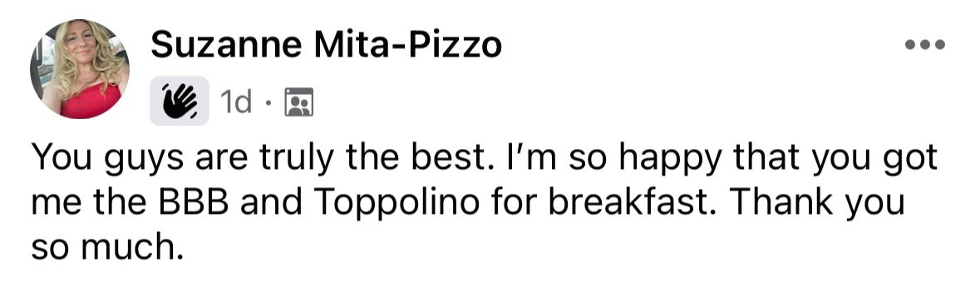This screenshot has height=307, width=980.
Task: Click the middle dot of the ellipsis menu
Action: (926, 45)
